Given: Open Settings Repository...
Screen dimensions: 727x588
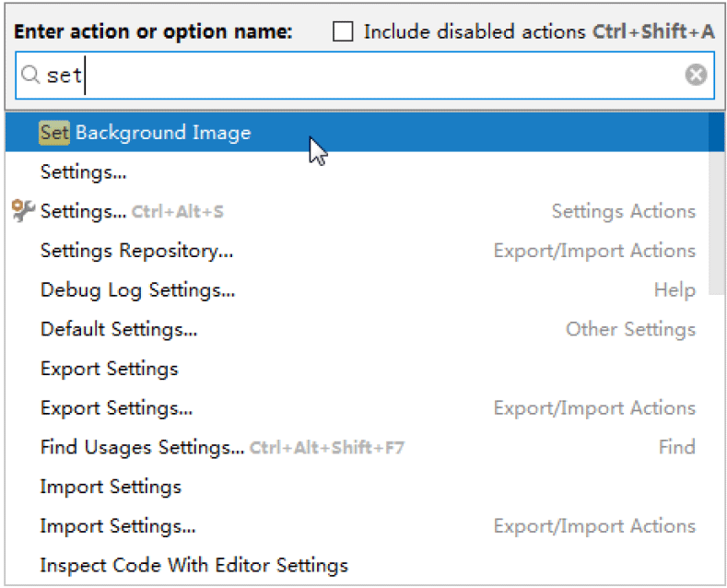Looking at the screenshot, I should pyautogui.click(x=357, y=251).
